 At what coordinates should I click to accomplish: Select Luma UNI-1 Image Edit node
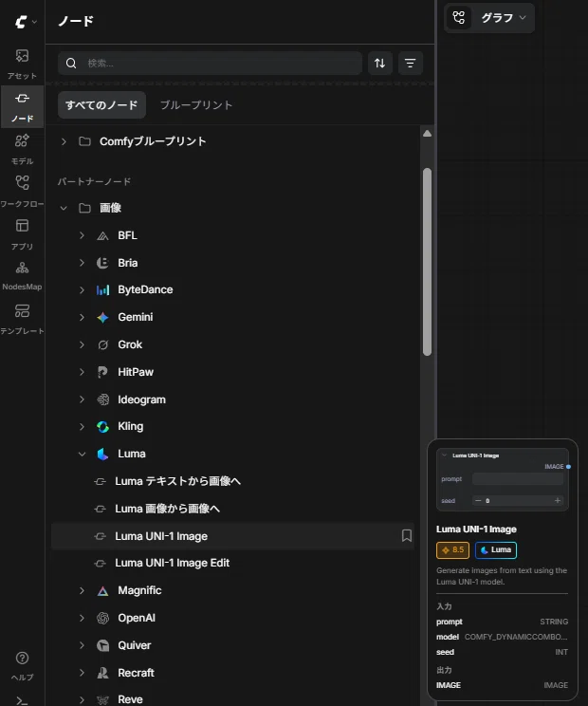pos(232,563)
